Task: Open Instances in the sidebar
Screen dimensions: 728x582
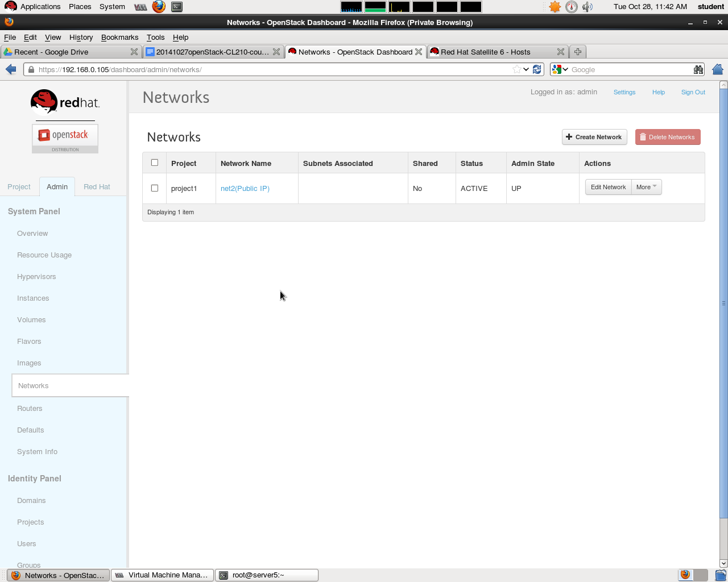Action: click(x=33, y=298)
